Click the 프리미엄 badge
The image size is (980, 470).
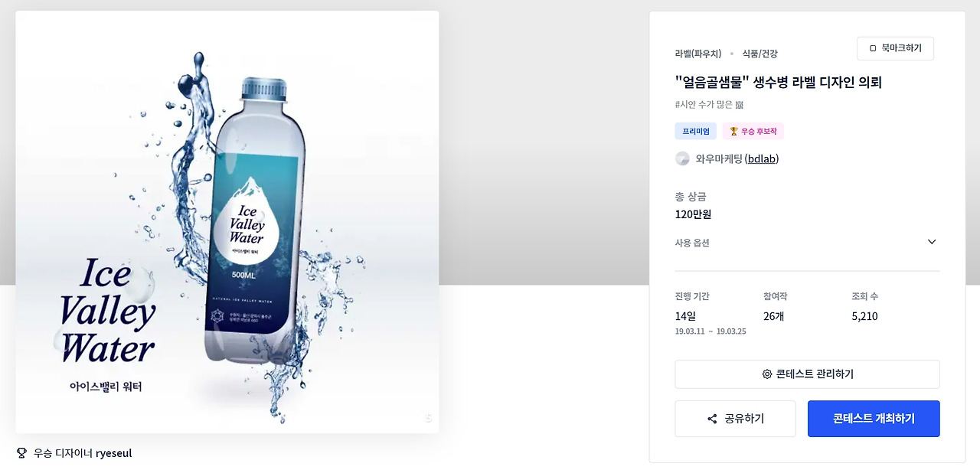pyautogui.click(x=696, y=132)
